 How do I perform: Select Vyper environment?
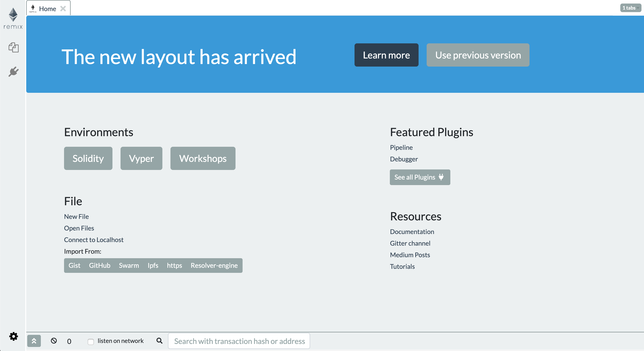(141, 158)
